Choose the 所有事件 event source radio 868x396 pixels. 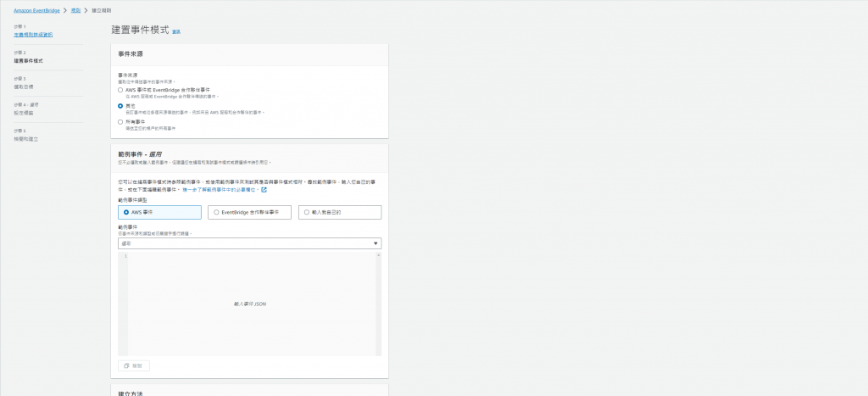[120, 122]
